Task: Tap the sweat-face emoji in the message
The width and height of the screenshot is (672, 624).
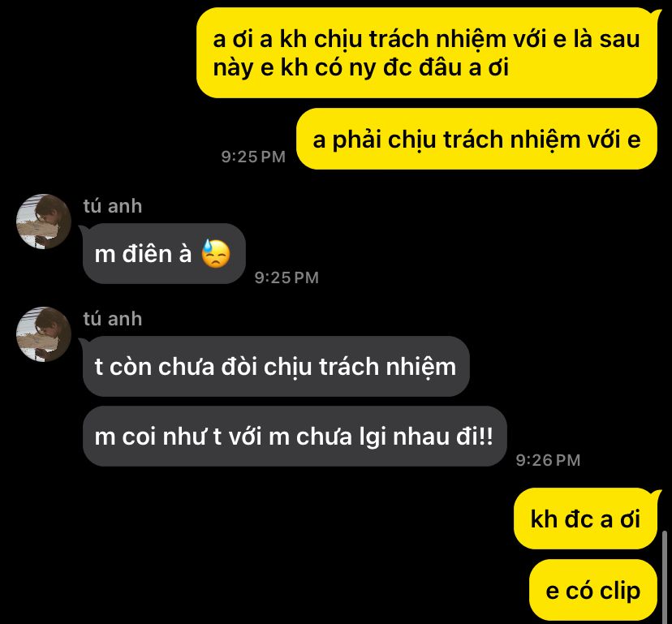Action: point(216,254)
